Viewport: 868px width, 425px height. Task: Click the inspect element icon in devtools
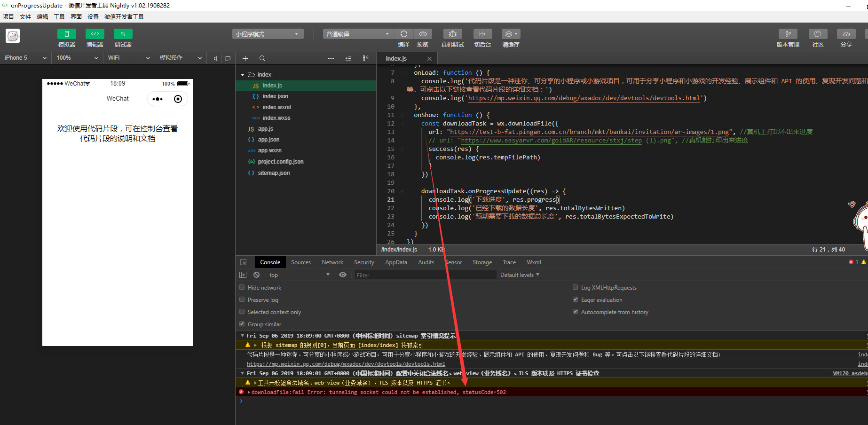[x=244, y=262]
